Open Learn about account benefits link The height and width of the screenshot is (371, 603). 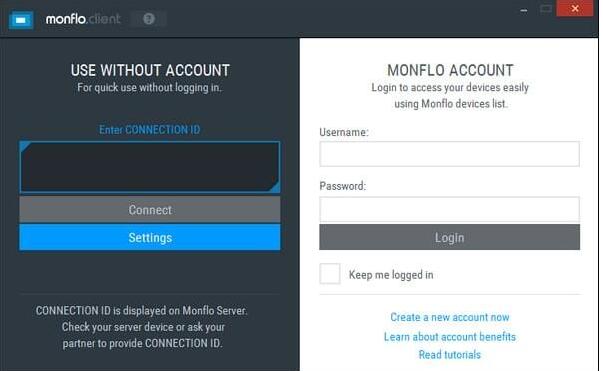tap(450, 337)
